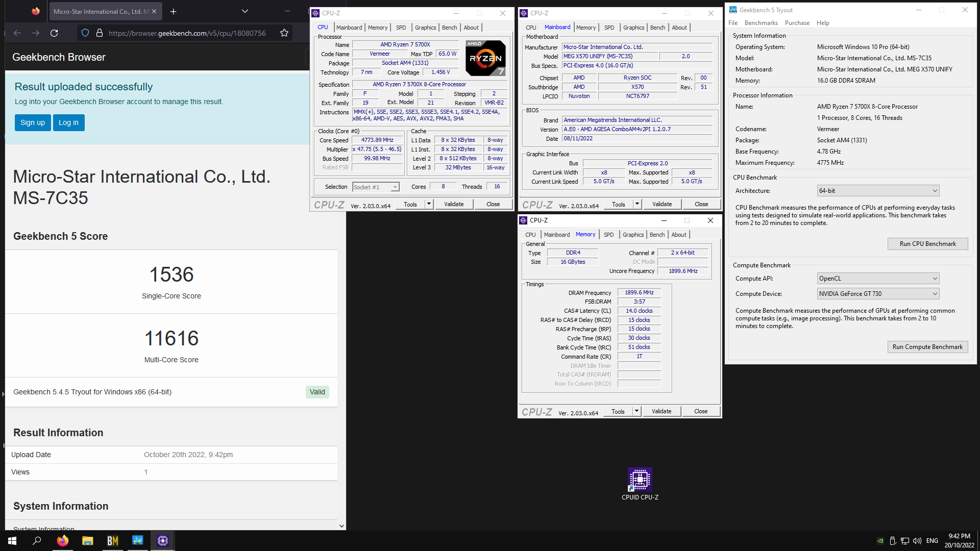Screen dimensions: 980x551
Task: Open Compute Device GeForce GT 730 dropdown
Action: click(878, 294)
